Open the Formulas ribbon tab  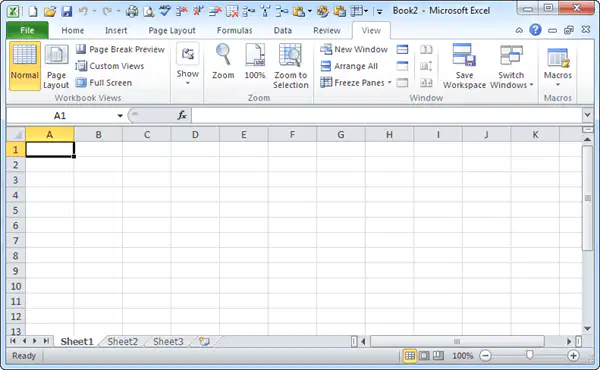click(x=235, y=30)
